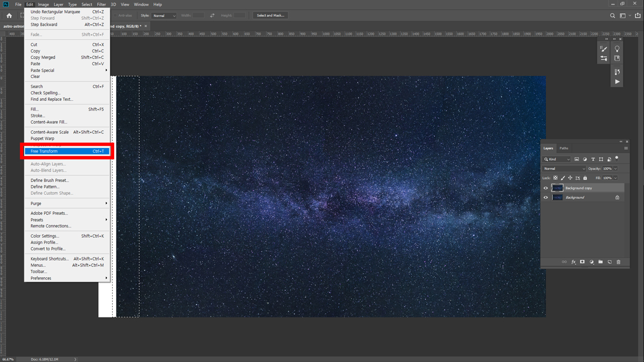Screen dimensions: 644x362
Task: Click the search magnifier icon top right
Action: coord(612,16)
